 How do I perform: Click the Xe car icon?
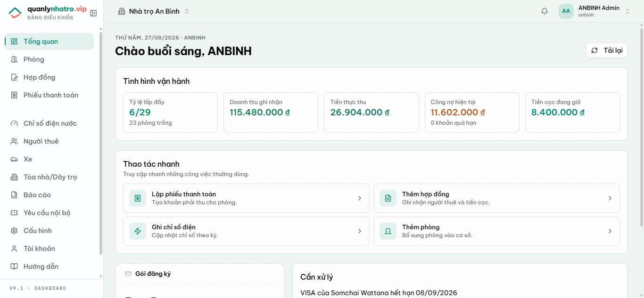coord(14,159)
